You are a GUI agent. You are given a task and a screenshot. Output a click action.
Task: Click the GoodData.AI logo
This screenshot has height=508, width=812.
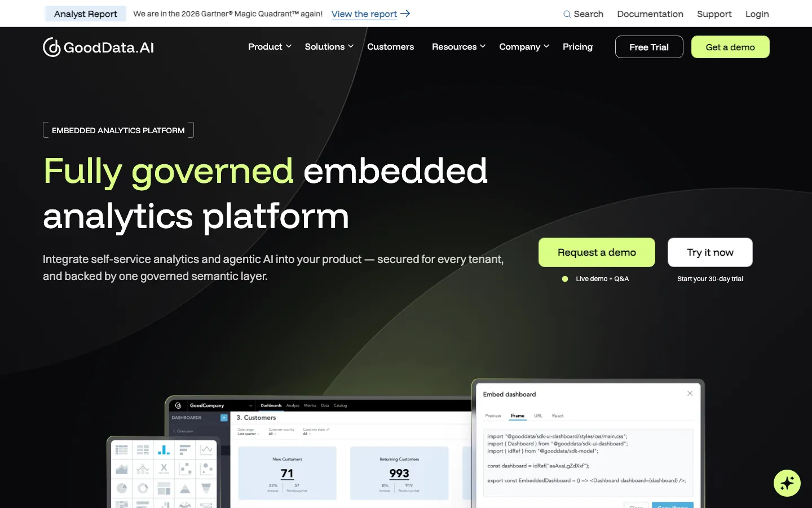tap(99, 47)
